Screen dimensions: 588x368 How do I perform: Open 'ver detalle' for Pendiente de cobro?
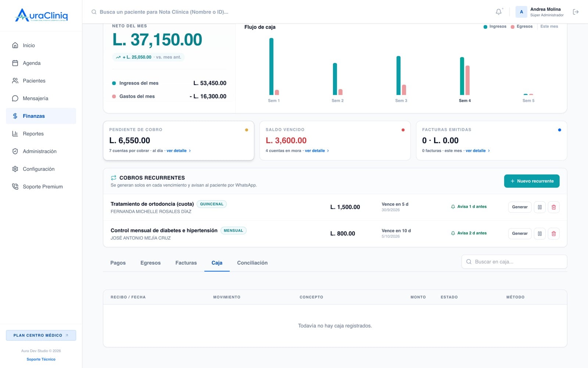[179, 151]
